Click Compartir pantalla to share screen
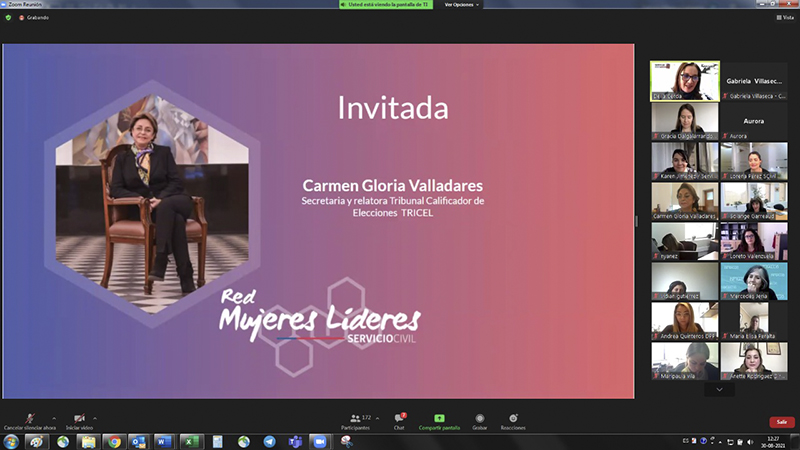 (439, 421)
